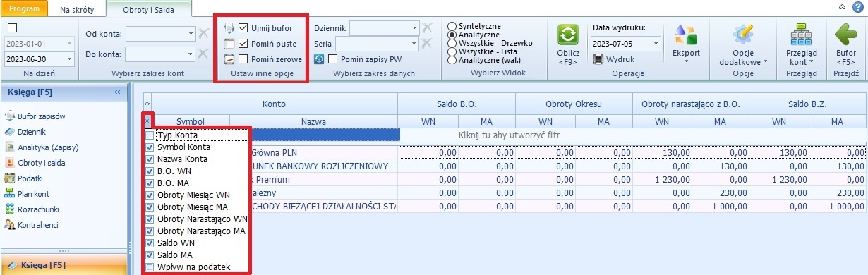Toggle the checkbox above the date fields
The height and width of the screenshot is (275, 868).
[11, 28]
